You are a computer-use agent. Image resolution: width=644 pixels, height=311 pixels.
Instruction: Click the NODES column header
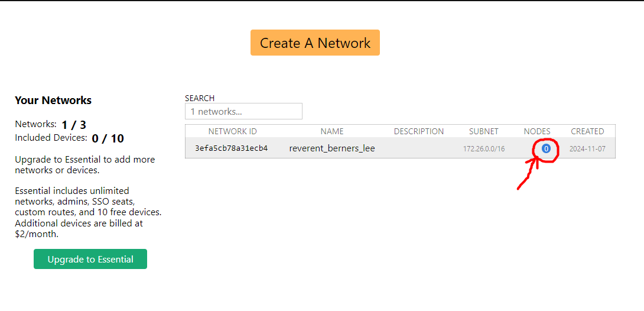[x=537, y=131]
